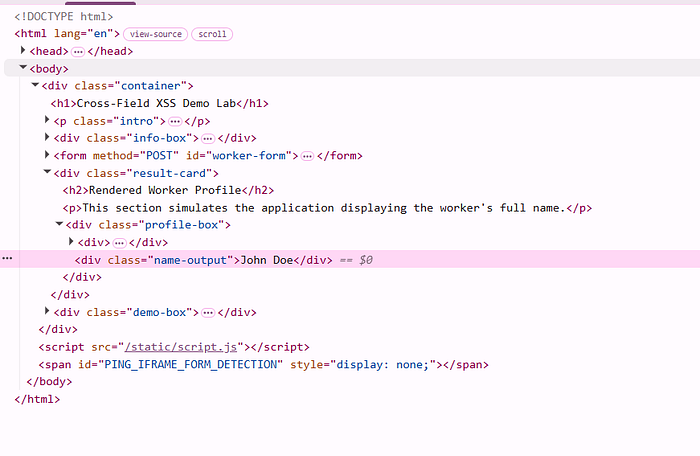
Task: Expand the div class info-box node
Action: [x=47, y=137]
